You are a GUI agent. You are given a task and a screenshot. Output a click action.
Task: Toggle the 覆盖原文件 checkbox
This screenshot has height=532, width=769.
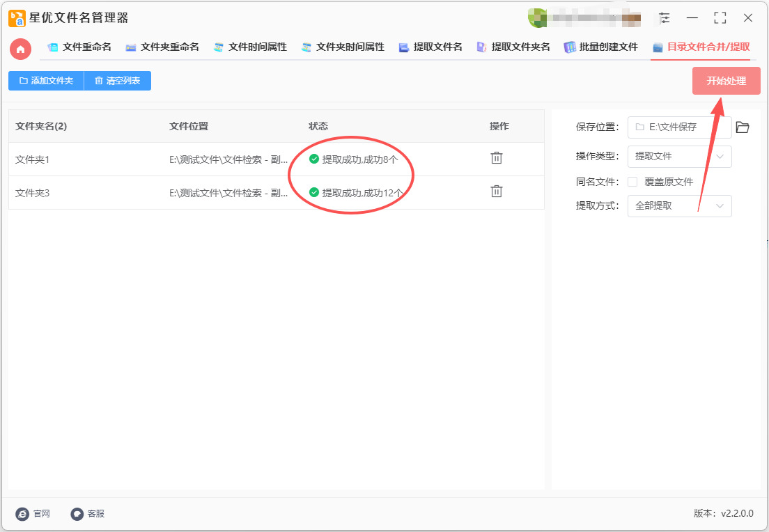pyautogui.click(x=632, y=182)
